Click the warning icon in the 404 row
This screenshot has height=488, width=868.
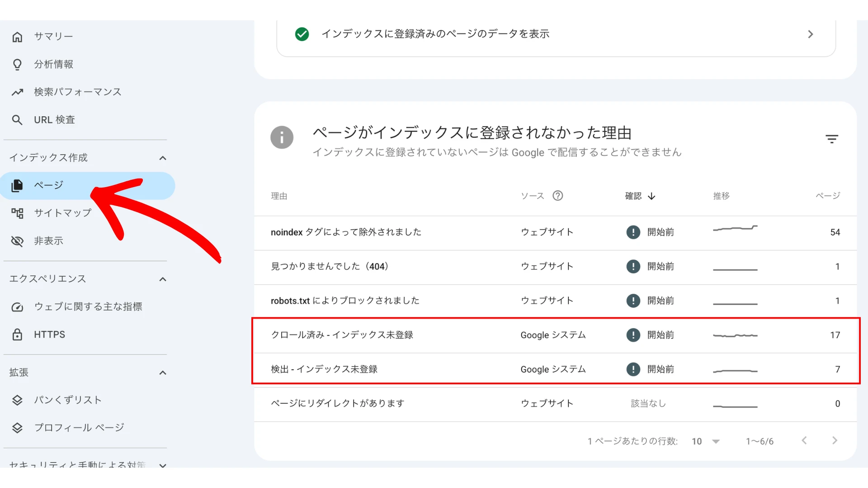click(633, 267)
